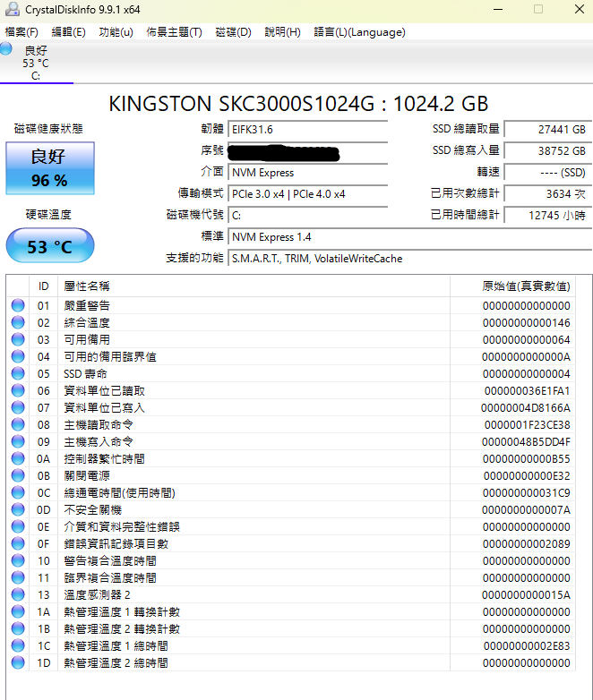Click the SSD 總讀取量 value 27441 GB
Screen dimensions: 593x700
coord(548,130)
